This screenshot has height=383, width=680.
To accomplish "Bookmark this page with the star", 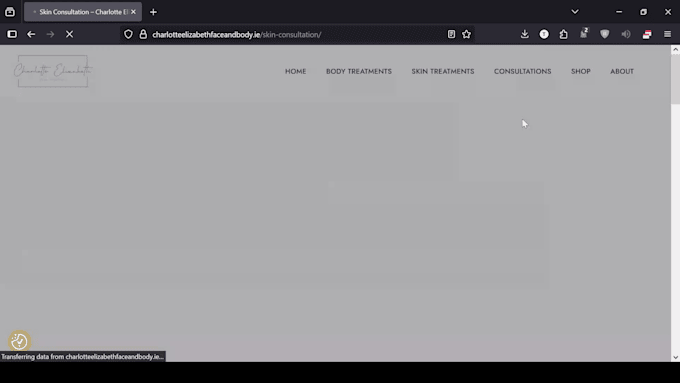I will coord(467,34).
